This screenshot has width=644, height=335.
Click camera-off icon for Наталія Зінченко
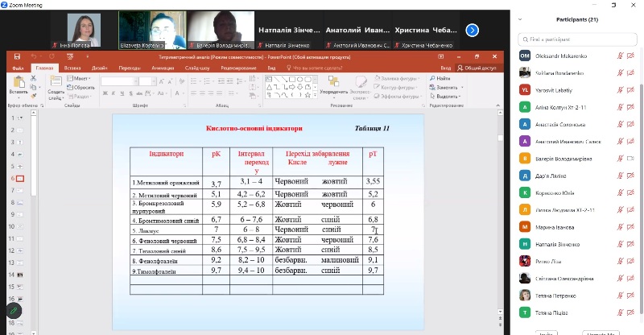631,243
